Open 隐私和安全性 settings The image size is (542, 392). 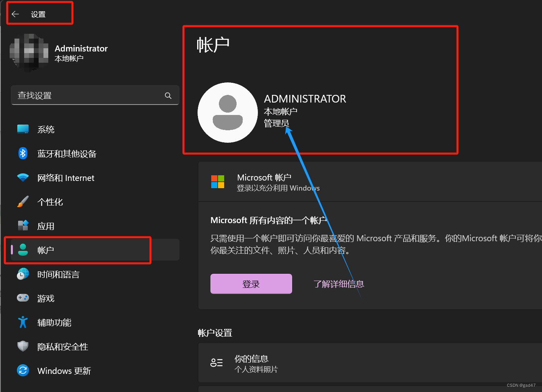click(95, 346)
